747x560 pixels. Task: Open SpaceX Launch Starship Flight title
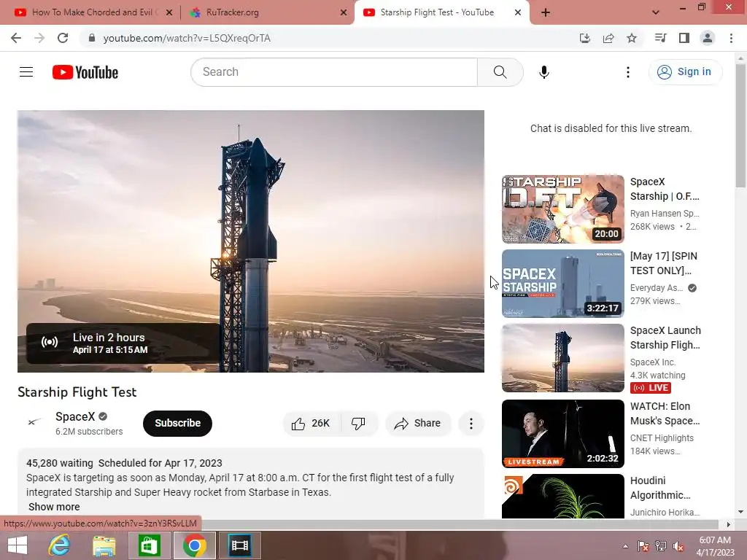pyautogui.click(x=665, y=338)
